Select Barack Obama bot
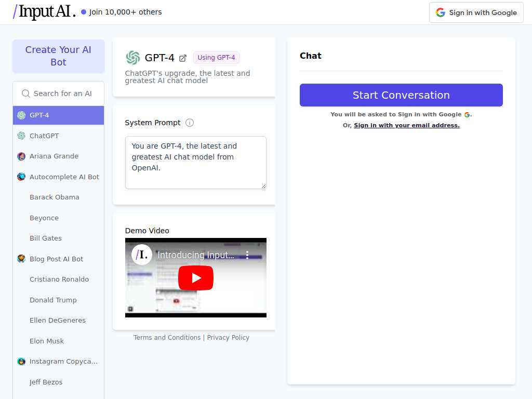Screen dimensions: 532x399 click(x=58, y=197)
